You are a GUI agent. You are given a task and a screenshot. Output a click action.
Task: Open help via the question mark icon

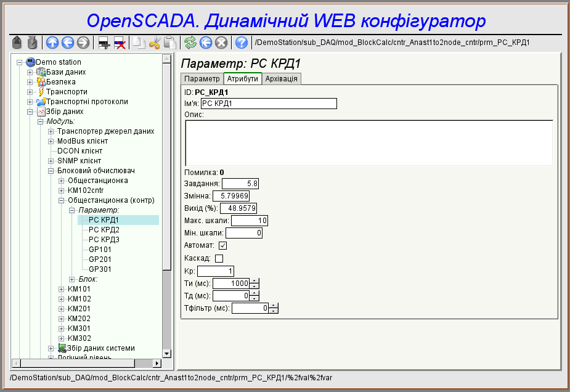click(242, 43)
